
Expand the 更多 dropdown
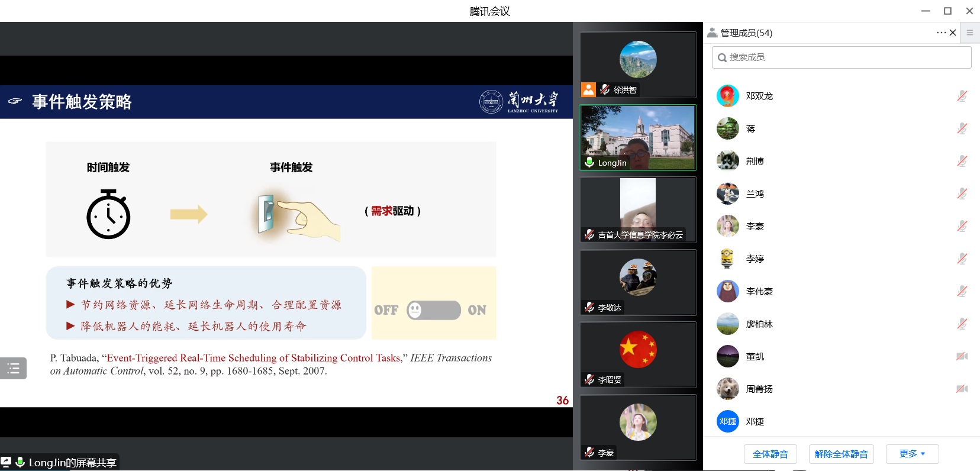point(913,454)
